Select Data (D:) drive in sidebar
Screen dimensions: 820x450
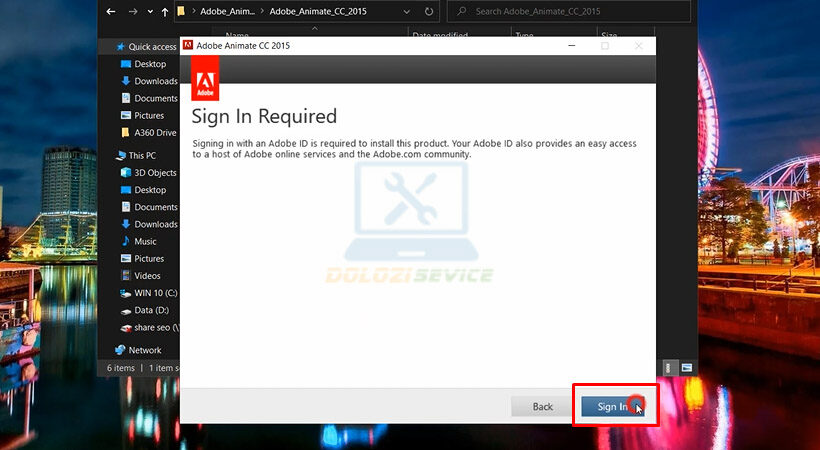tap(152, 310)
